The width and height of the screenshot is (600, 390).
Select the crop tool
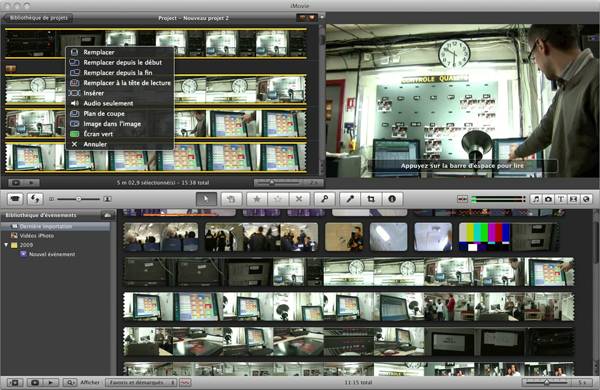[x=371, y=199]
